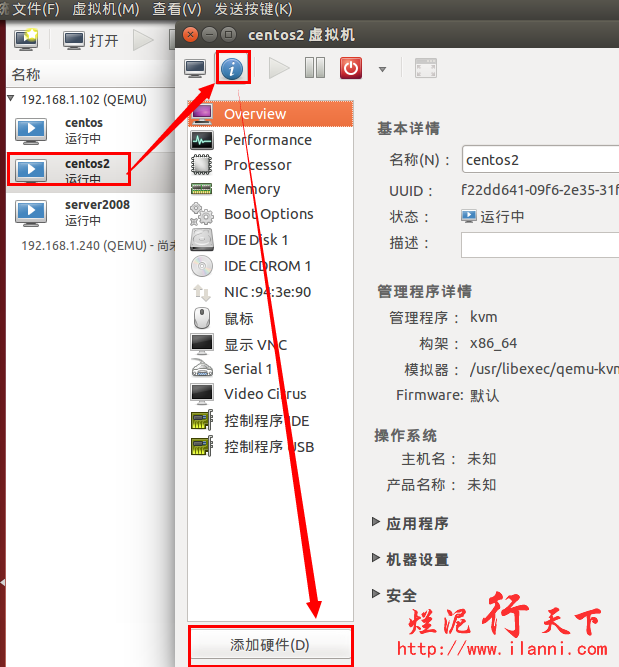Viewport: 619px width, 667px height.
Task: Click the red power shutdown button
Action: tap(351, 68)
